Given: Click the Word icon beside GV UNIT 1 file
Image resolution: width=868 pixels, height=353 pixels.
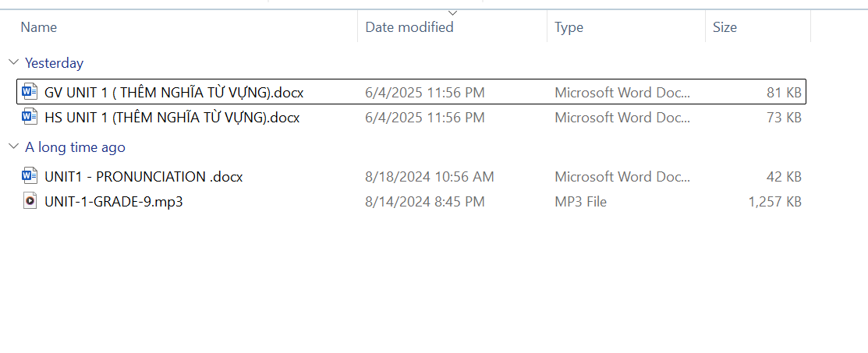Looking at the screenshot, I should coord(30,92).
